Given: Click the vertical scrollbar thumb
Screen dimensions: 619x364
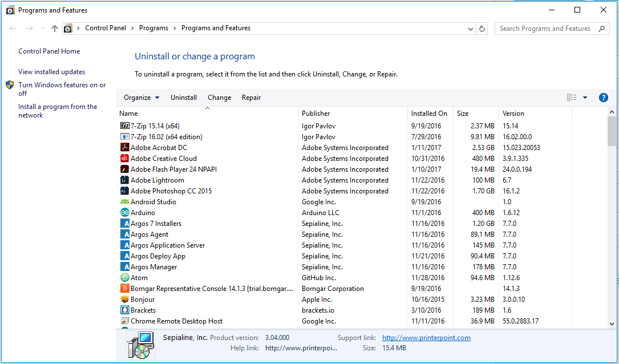Looking at the screenshot, I should pyautogui.click(x=612, y=131).
